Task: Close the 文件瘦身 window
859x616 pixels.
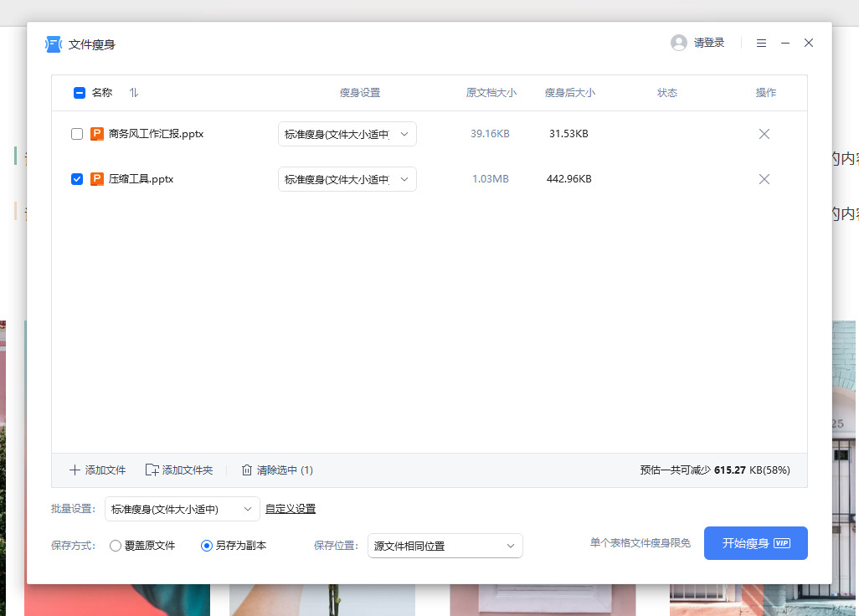Action: [x=809, y=43]
